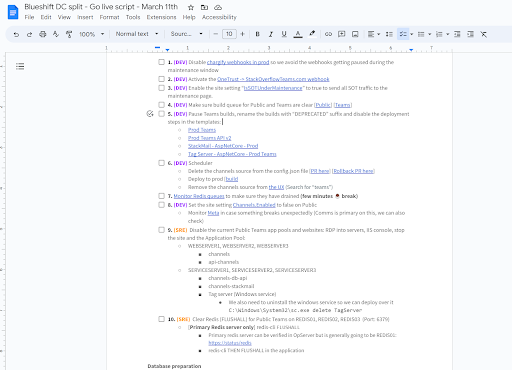
Task: Check step 2 Activate OneTrust webhook checkbox
Action: point(161,79)
